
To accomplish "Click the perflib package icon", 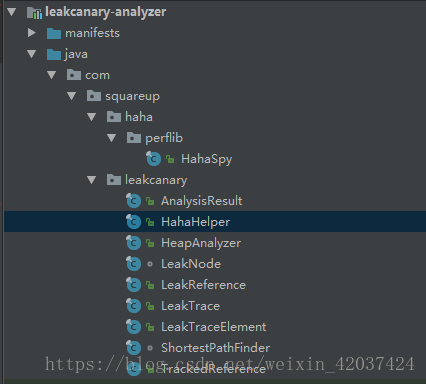I will 134,138.
